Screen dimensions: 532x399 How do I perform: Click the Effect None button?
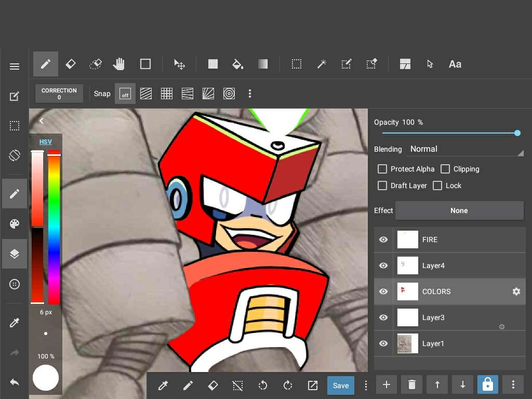click(459, 210)
